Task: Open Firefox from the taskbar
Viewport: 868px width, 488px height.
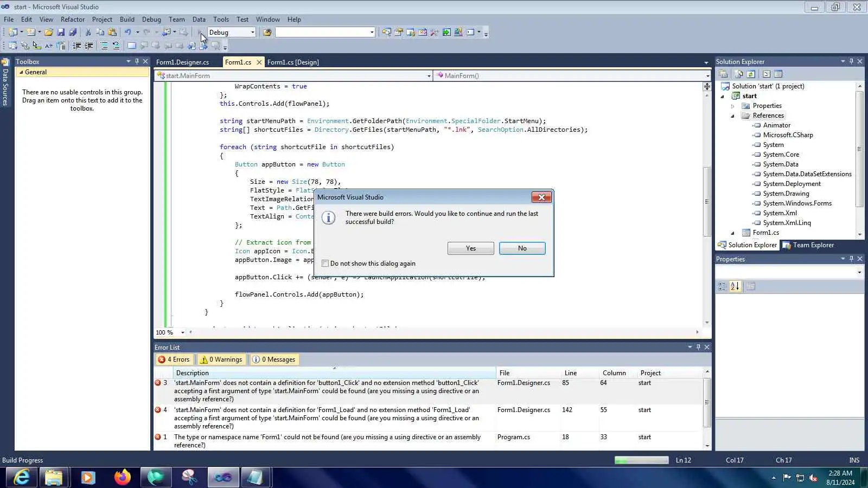Action: coord(123,477)
